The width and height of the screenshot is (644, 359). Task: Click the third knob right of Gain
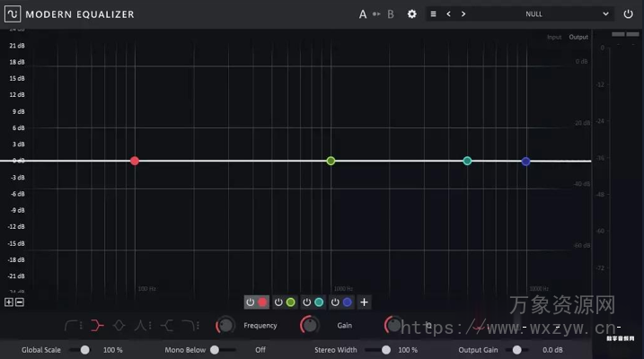394,326
